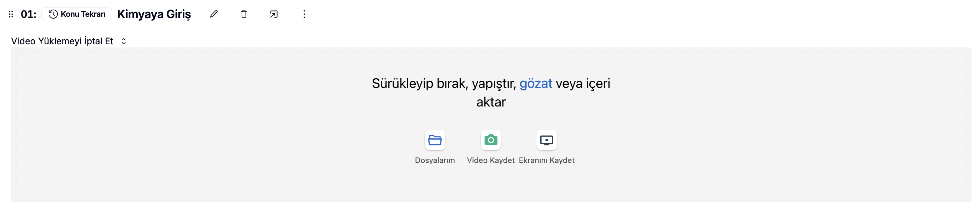
Task: Click the pencil edit icon beside Kimyaya Giriş
Action: tap(214, 14)
